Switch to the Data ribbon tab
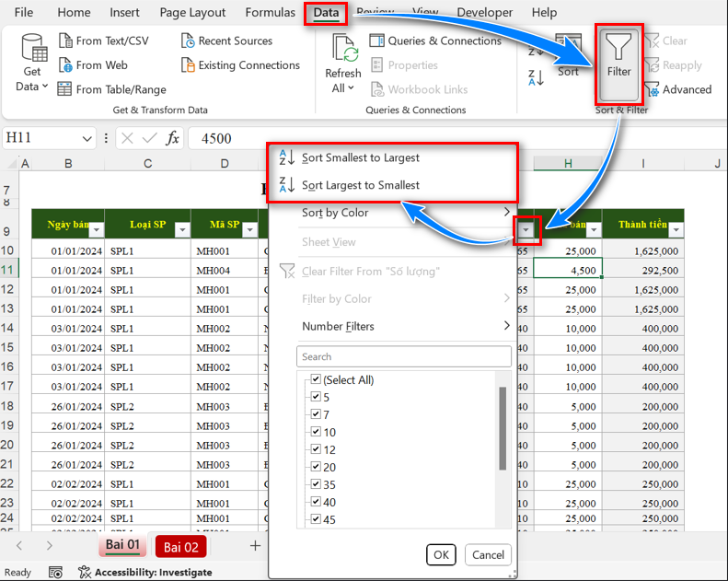 click(x=326, y=13)
